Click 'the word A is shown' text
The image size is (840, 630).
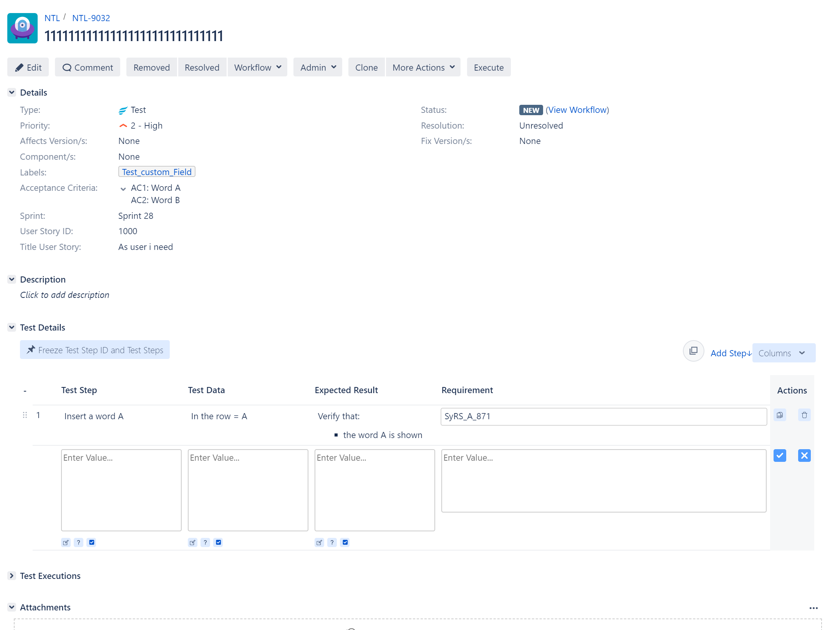point(383,435)
